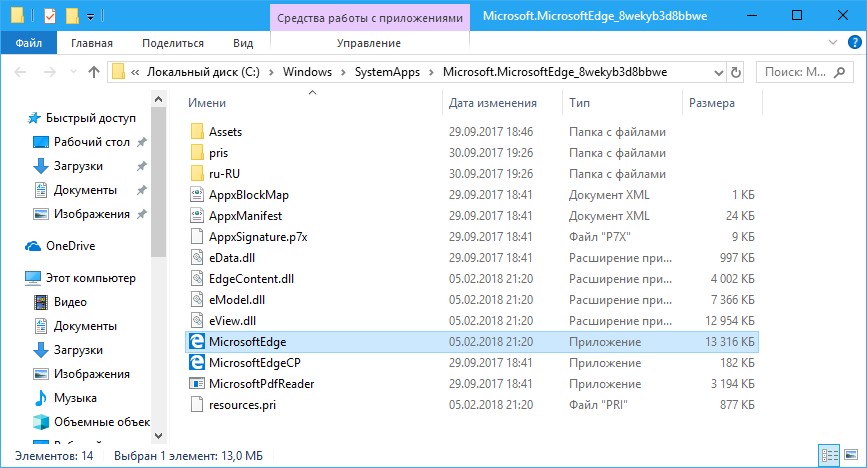Screen dimensions: 867x468
Task: Click navigation pane scrollbar up arrow
Action: tap(158, 99)
